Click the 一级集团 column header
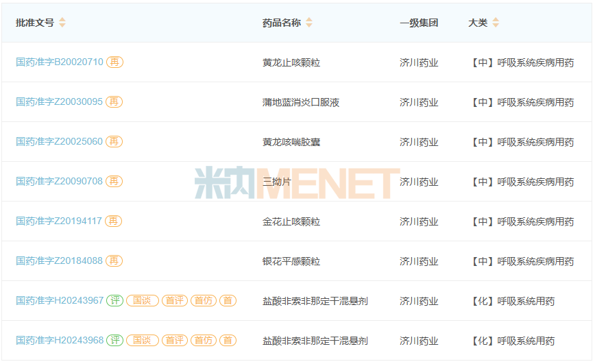This screenshot has height=364, width=595. (419, 23)
